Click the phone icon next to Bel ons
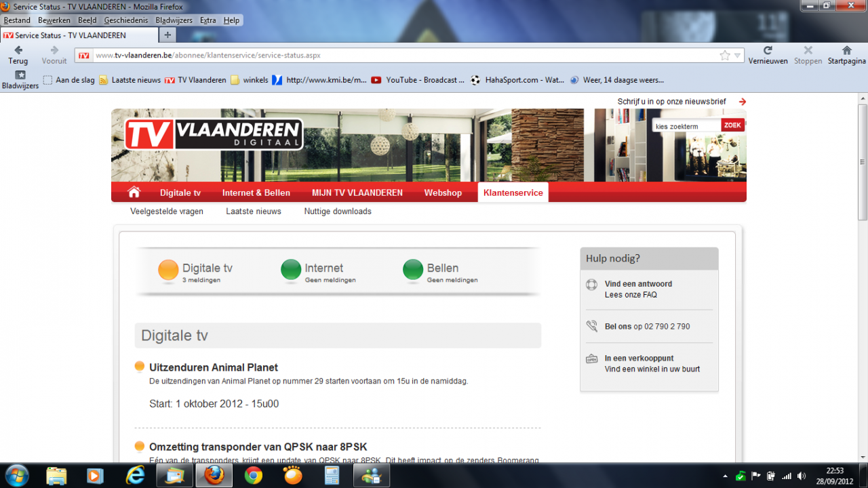The width and height of the screenshot is (868, 488). pos(592,326)
